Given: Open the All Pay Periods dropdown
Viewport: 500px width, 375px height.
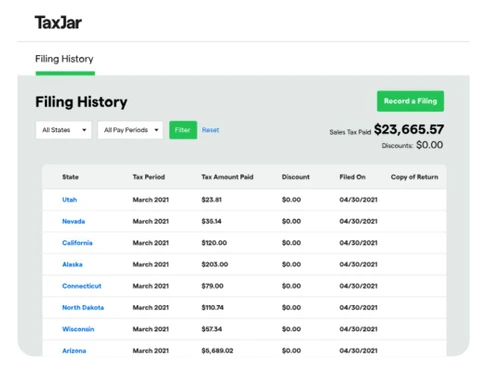Looking at the screenshot, I should 130,130.
